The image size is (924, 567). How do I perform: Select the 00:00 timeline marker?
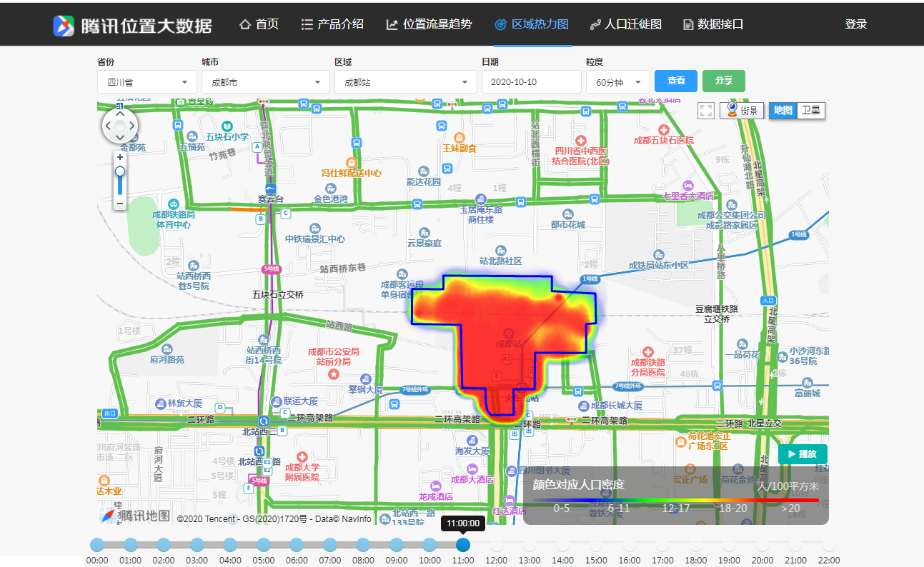97,545
